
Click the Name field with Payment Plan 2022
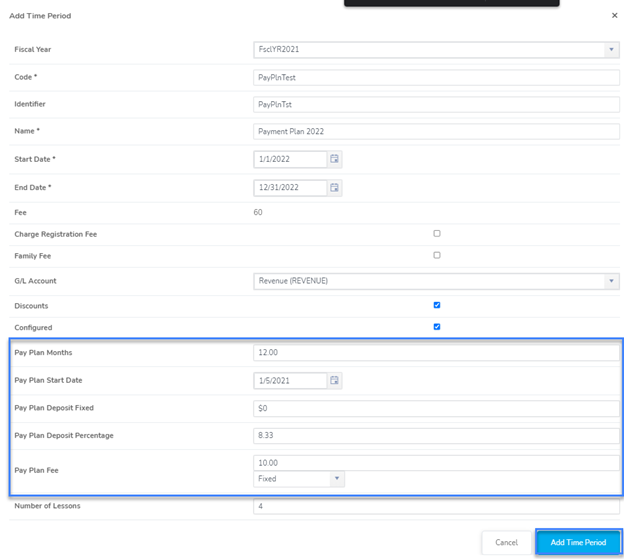[436, 132]
